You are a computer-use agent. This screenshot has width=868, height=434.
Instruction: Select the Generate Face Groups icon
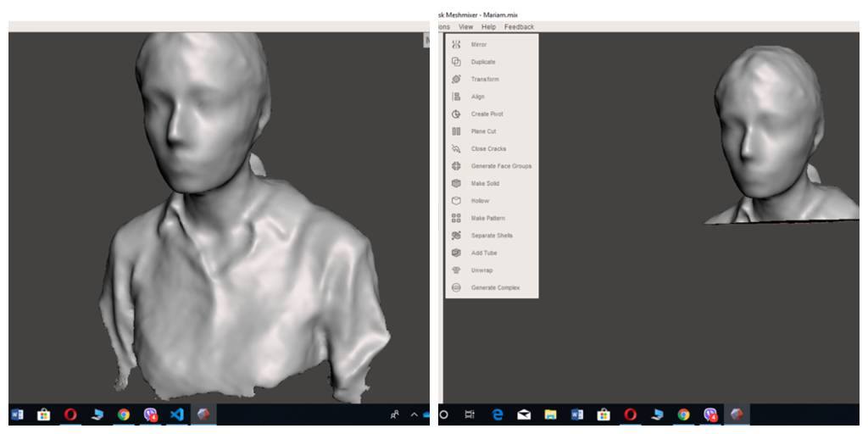[456, 166]
